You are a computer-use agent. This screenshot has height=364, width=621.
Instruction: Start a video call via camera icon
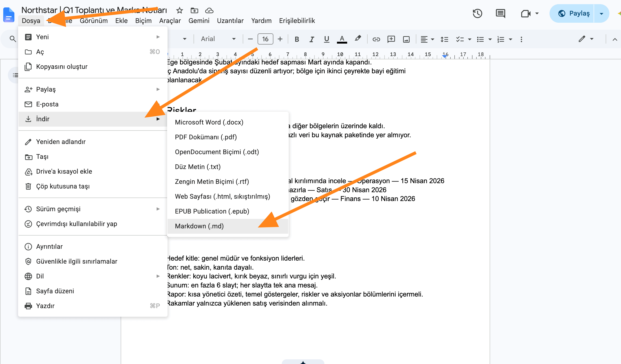[x=525, y=13]
